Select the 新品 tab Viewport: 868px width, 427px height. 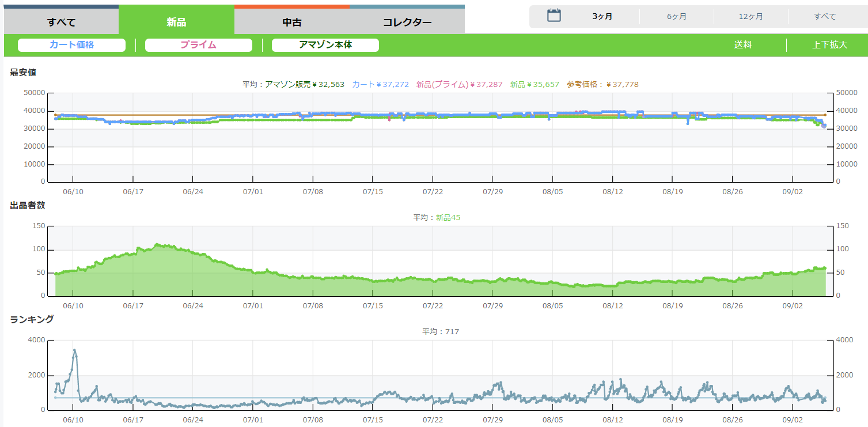pos(176,22)
